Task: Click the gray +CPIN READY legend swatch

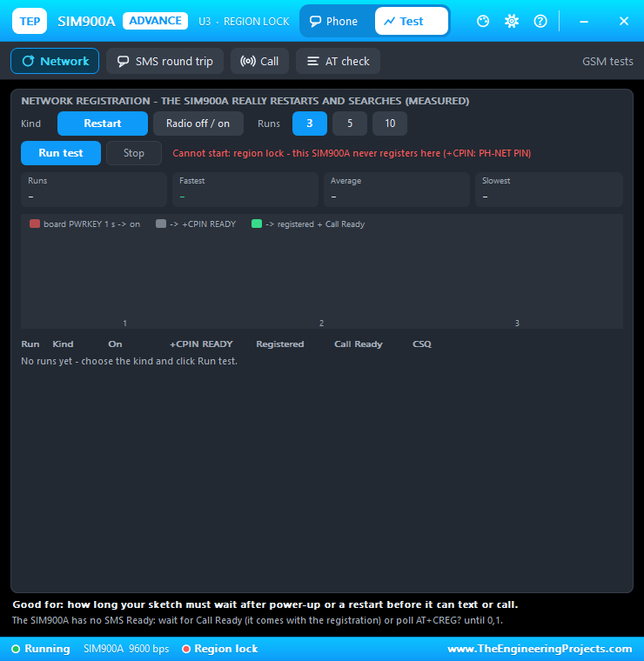Action: pyautogui.click(x=161, y=224)
